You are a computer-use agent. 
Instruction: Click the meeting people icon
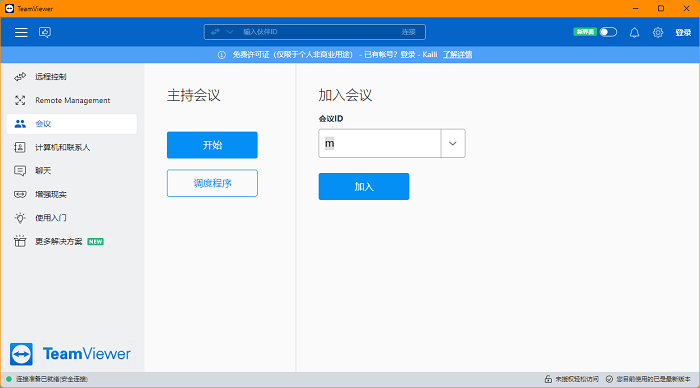coord(20,124)
